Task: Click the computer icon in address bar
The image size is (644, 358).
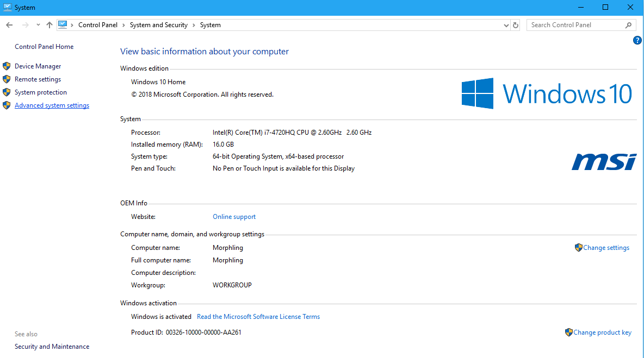Action: click(x=63, y=24)
